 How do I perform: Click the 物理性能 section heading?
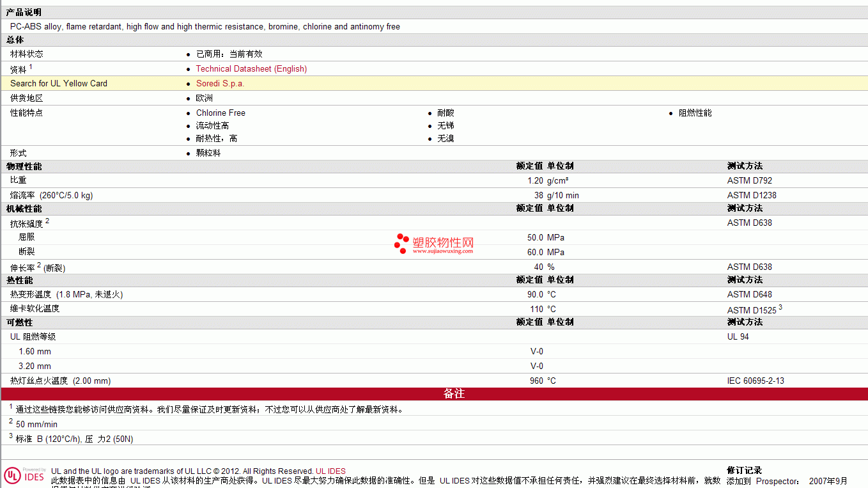(24, 166)
